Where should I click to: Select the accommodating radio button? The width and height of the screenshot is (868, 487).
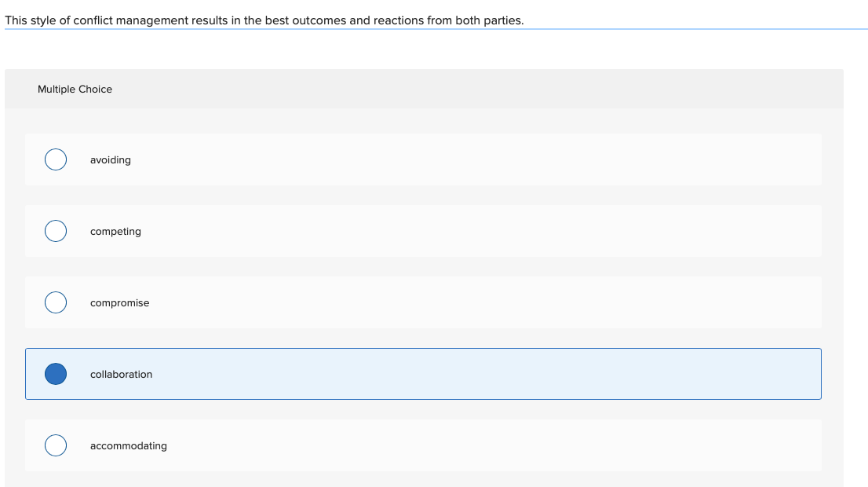click(x=55, y=445)
